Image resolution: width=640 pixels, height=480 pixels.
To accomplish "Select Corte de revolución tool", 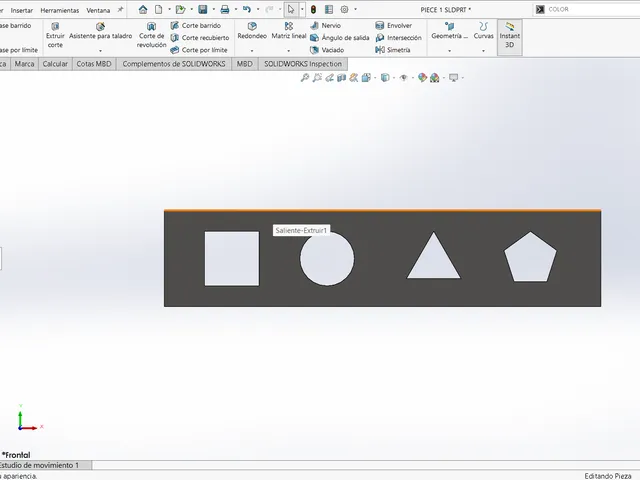I will click(x=151, y=36).
